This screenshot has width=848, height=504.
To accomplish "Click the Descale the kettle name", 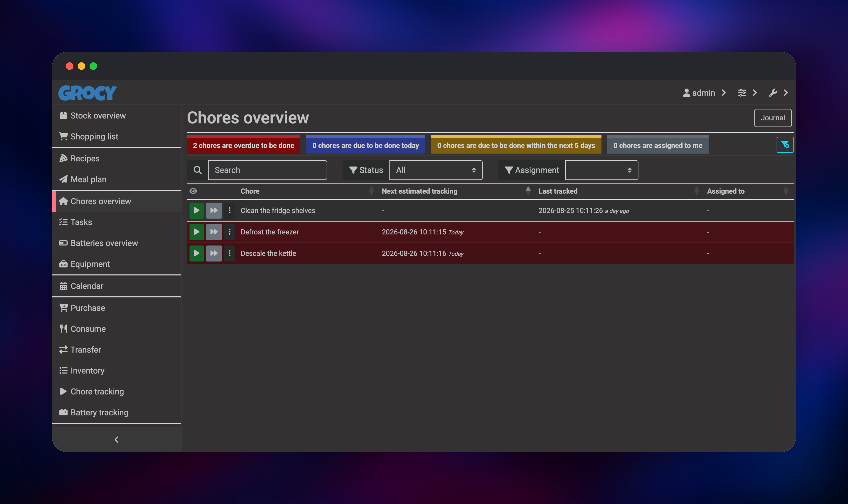I will pyautogui.click(x=268, y=253).
